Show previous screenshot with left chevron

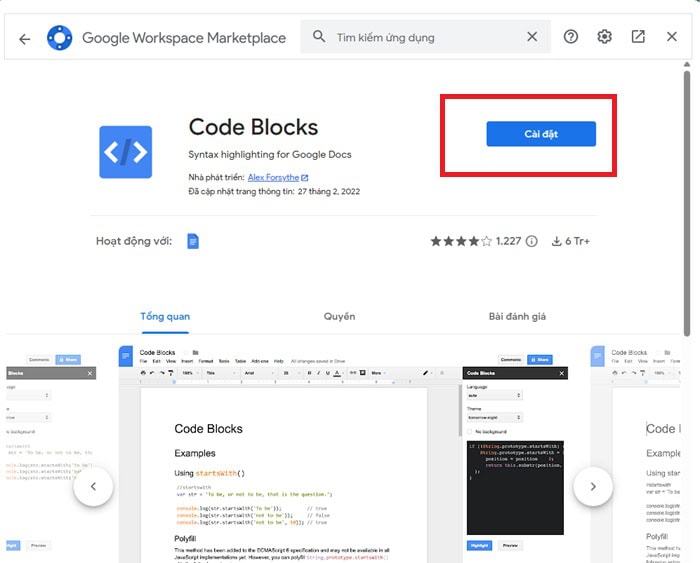pyautogui.click(x=93, y=486)
